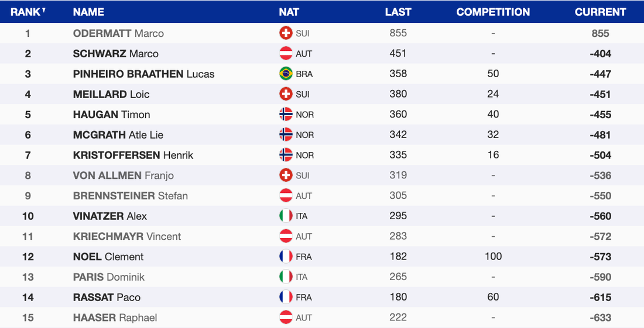Sort table by the RANK column arrow

pyautogui.click(x=44, y=10)
